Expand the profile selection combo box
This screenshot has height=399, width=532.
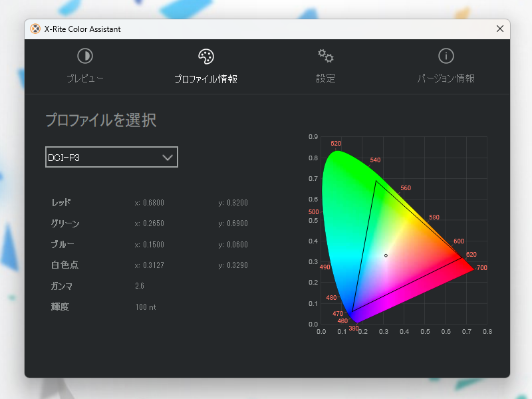tap(111, 157)
